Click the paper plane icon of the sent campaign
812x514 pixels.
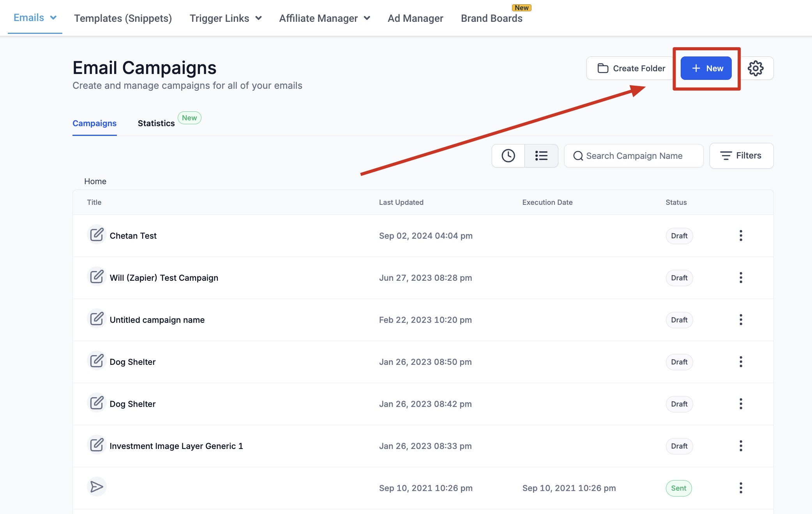(97, 487)
